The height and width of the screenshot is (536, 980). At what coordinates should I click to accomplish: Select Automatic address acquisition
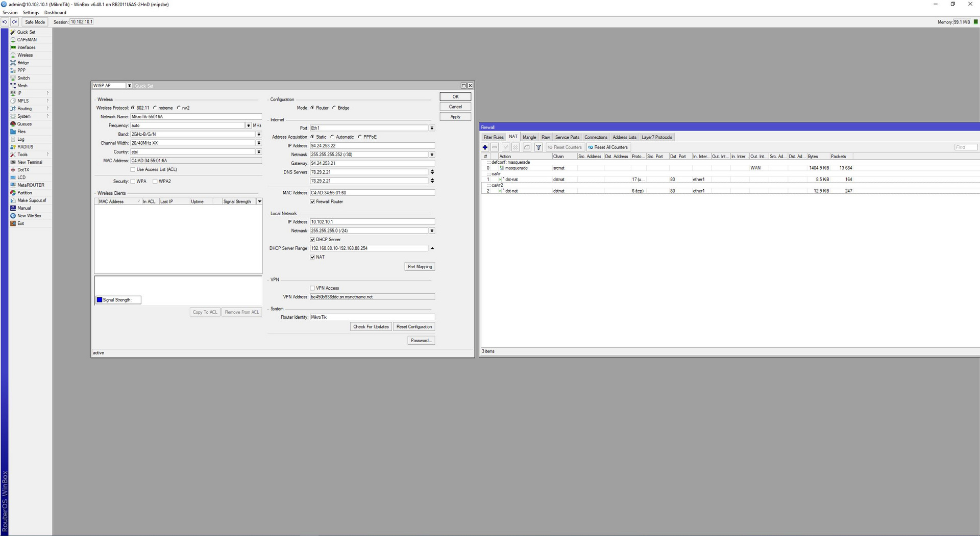332,137
